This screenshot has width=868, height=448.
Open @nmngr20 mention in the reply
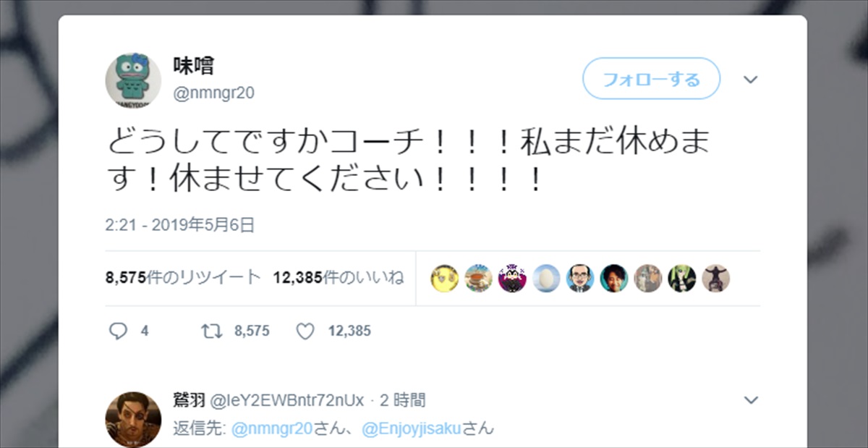(272, 428)
